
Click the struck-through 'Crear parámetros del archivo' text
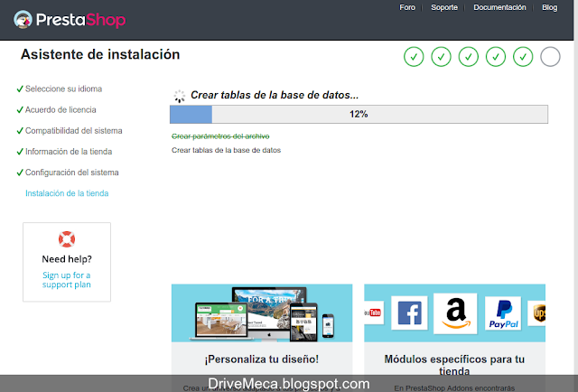(220, 136)
